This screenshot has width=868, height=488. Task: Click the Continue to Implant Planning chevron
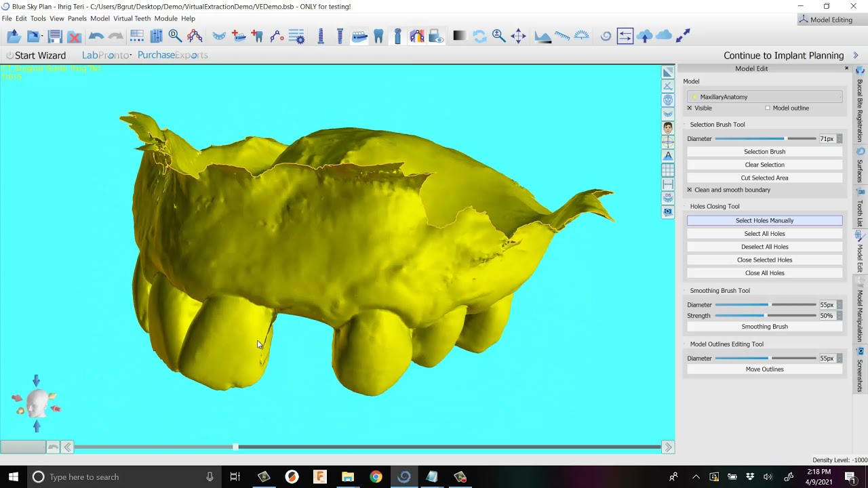pos(856,56)
